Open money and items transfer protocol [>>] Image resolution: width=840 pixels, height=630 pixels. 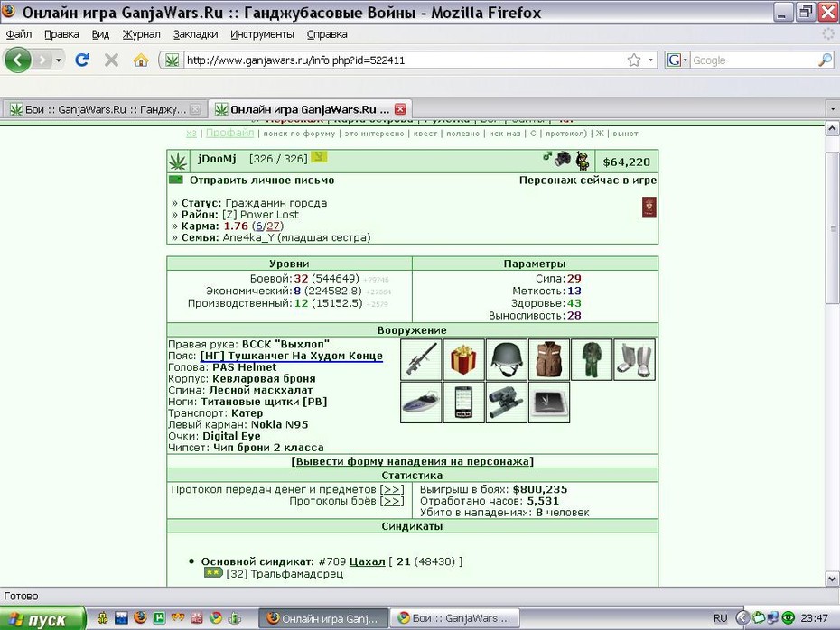(392, 489)
